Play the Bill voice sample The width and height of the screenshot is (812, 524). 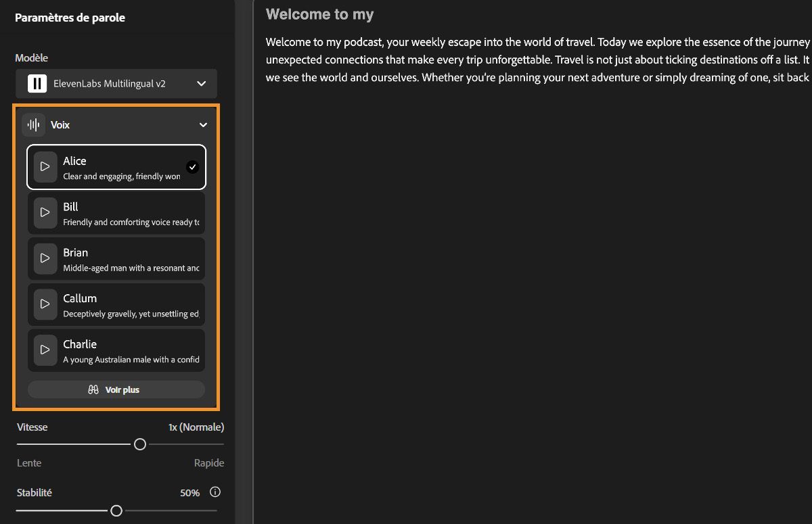coord(45,212)
